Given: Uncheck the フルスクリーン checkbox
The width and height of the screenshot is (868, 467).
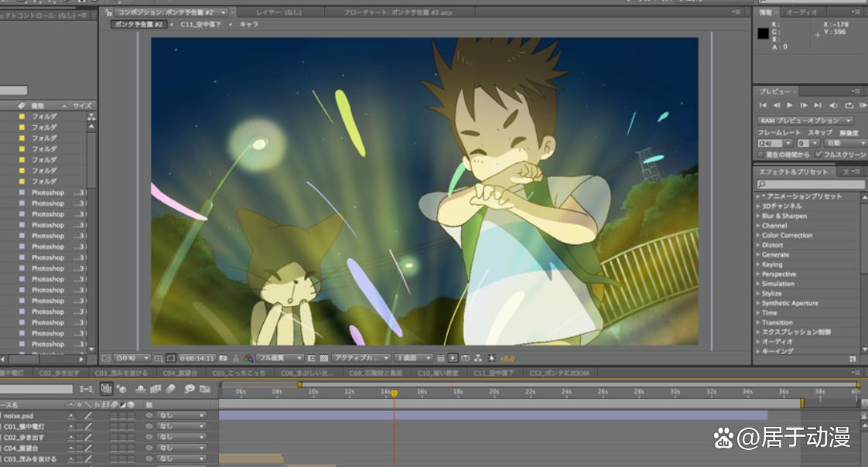Looking at the screenshot, I should point(818,155).
